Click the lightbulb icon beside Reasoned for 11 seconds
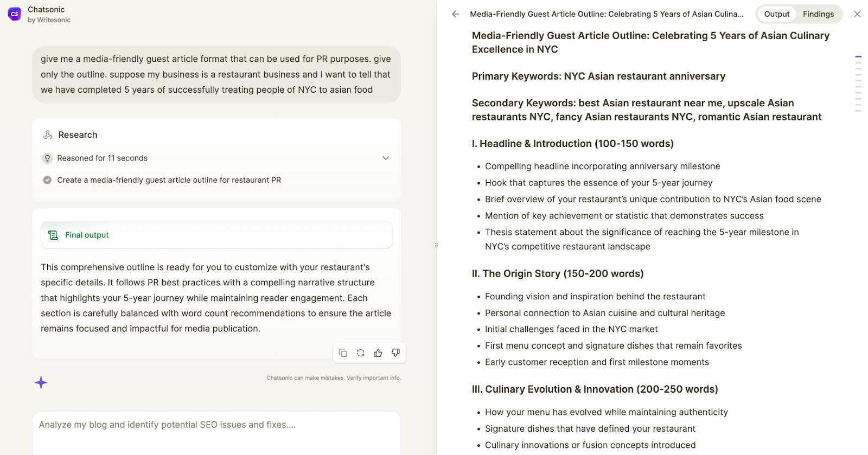The width and height of the screenshot is (868, 455). point(47,158)
